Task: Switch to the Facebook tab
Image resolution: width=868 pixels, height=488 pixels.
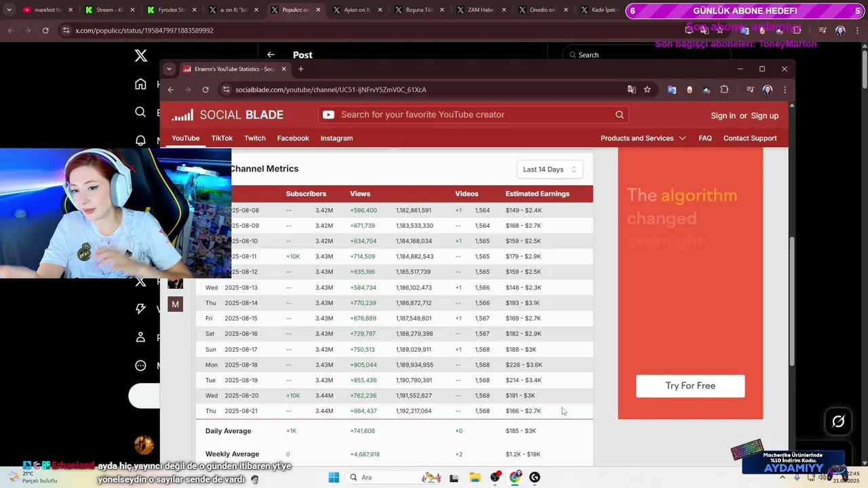Action: 293,138
